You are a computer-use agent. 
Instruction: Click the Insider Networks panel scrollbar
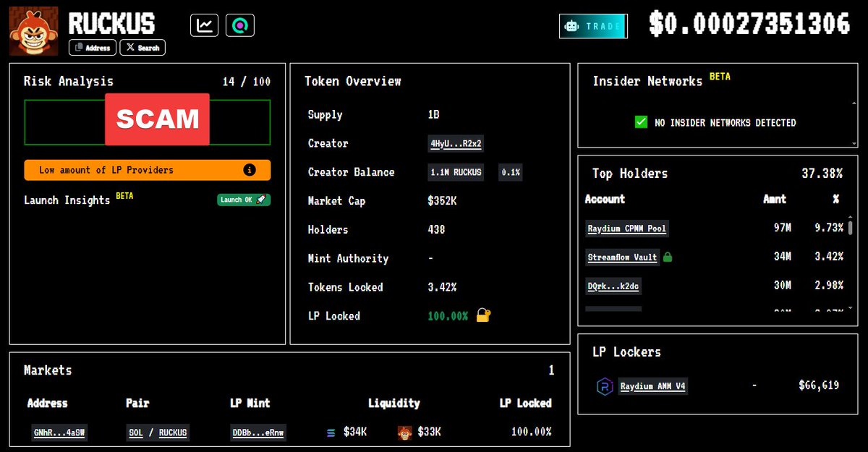pyautogui.click(x=855, y=124)
